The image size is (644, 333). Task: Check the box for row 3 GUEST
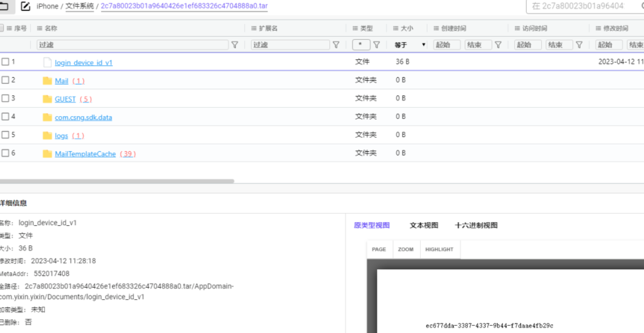(x=5, y=98)
